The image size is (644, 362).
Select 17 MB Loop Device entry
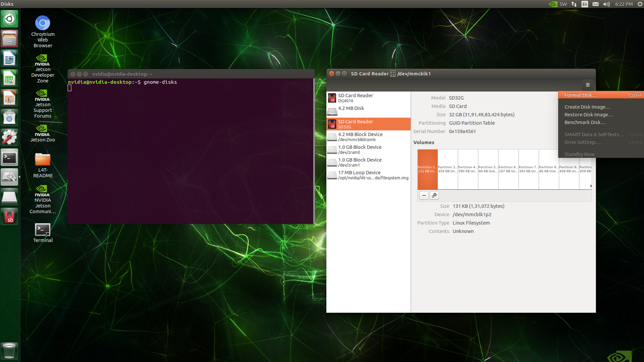[x=368, y=175]
